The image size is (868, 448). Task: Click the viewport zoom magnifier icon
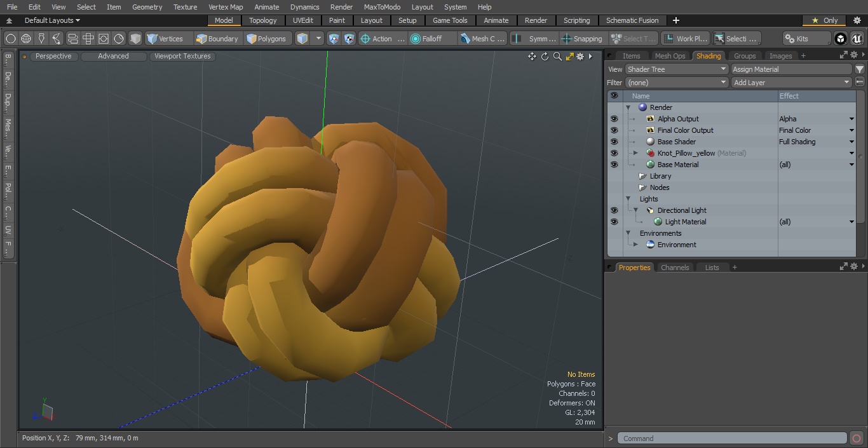tap(557, 57)
